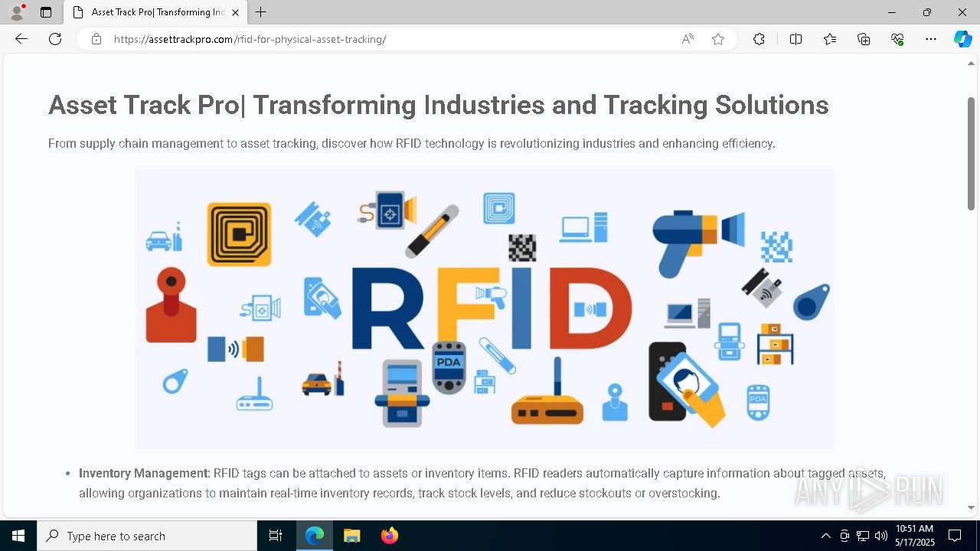The height and width of the screenshot is (551, 980).
Task: Click the RFID illustration image
Action: (485, 309)
